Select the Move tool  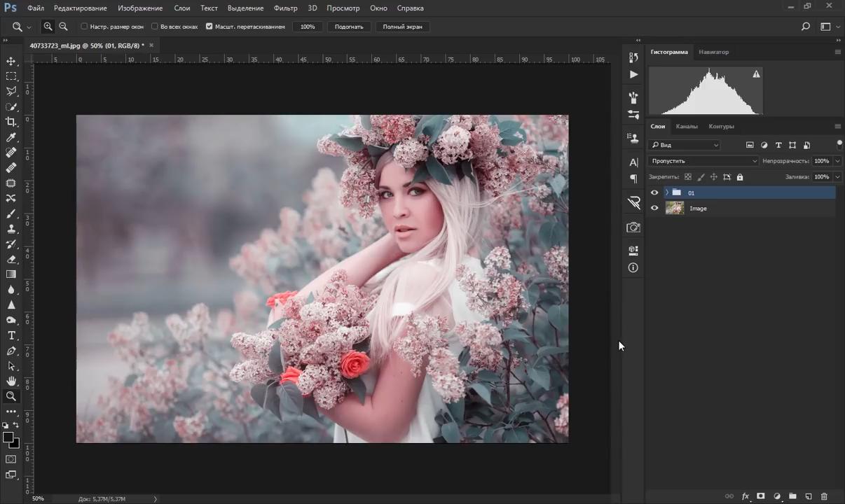pyautogui.click(x=11, y=61)
